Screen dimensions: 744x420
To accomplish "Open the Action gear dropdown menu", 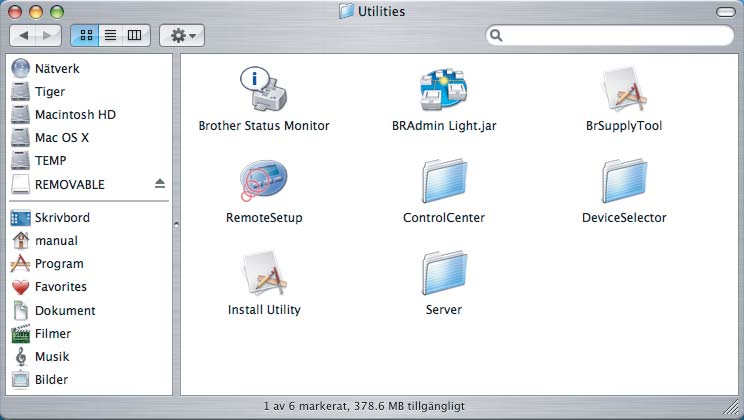I will point(182,35).
